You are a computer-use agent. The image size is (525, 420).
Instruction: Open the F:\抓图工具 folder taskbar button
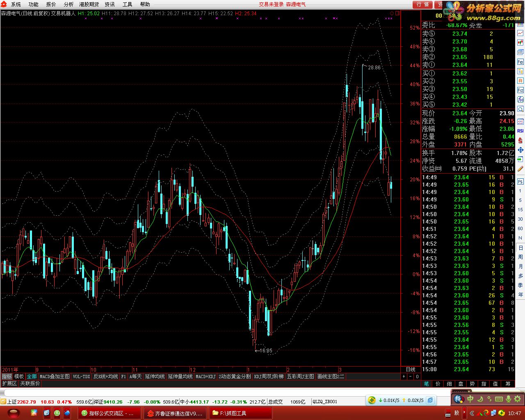(240, 413)
